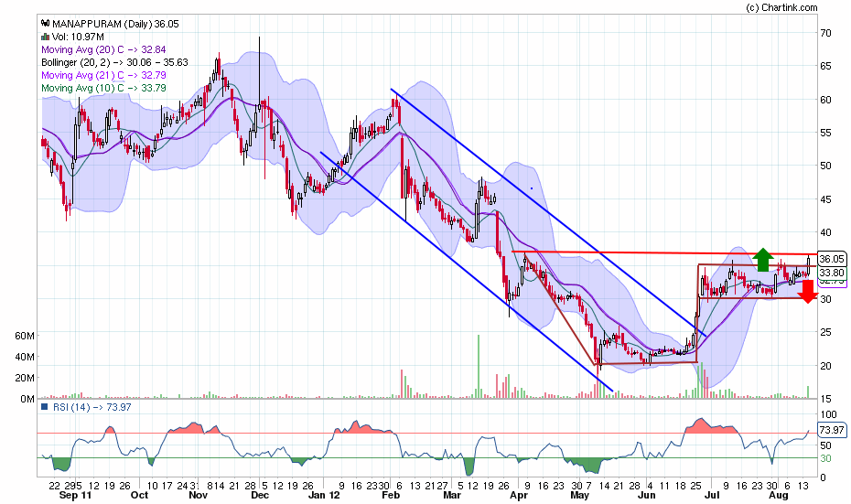Click the Feb month label
Screen dimensions: 851x504
pos(391,496)
